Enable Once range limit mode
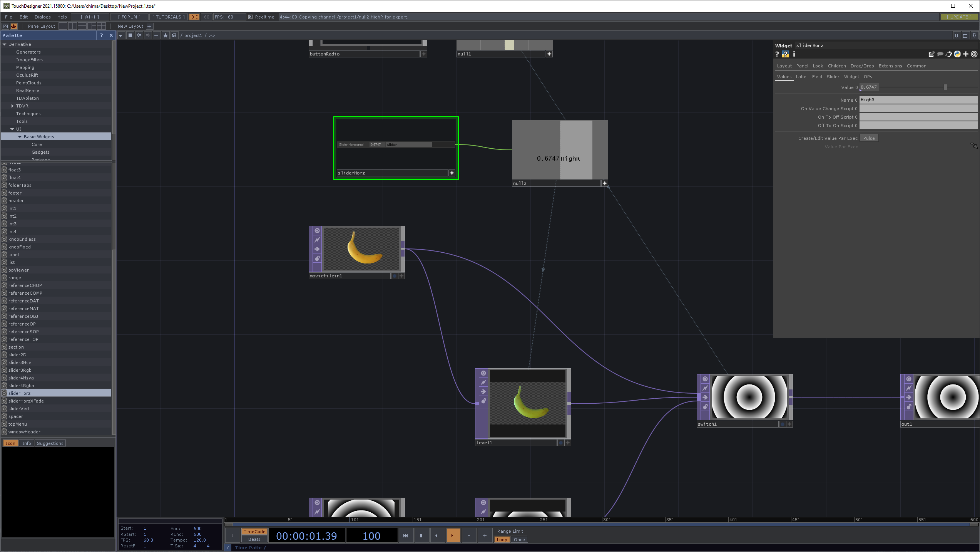Screen dimensions: 980x552 click(519, 539)
